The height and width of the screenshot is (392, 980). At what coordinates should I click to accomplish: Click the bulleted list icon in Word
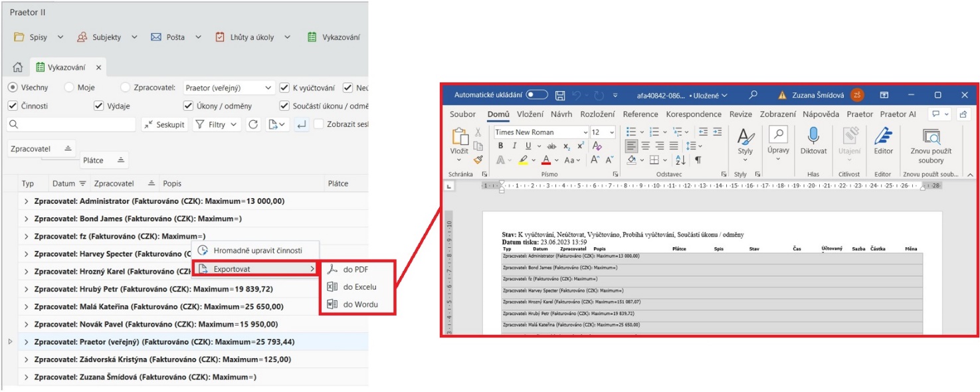tap(631, 132)
